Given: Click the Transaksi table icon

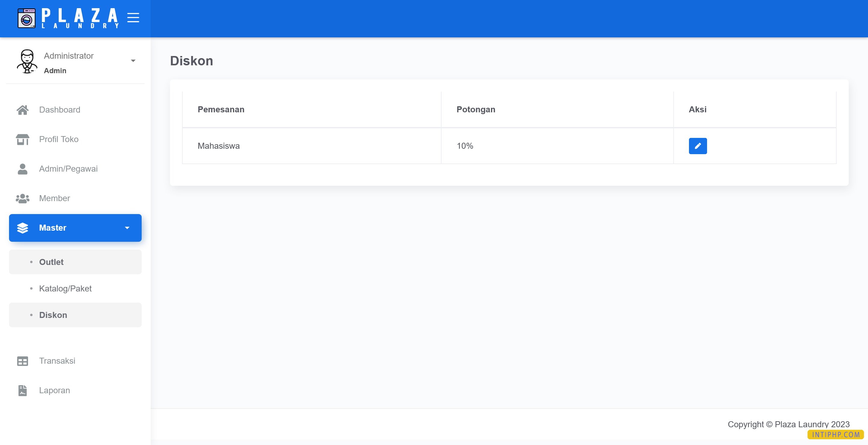Looking at the screenshot, I should (22, 360).
